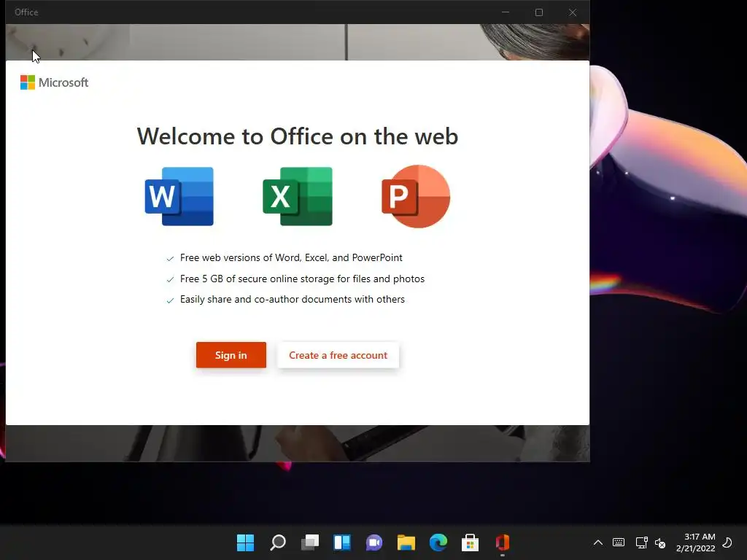Click the text 'Easily share and co-author documents with others'
The height and width of the screenshot is (560, 747).
[293, 299]
